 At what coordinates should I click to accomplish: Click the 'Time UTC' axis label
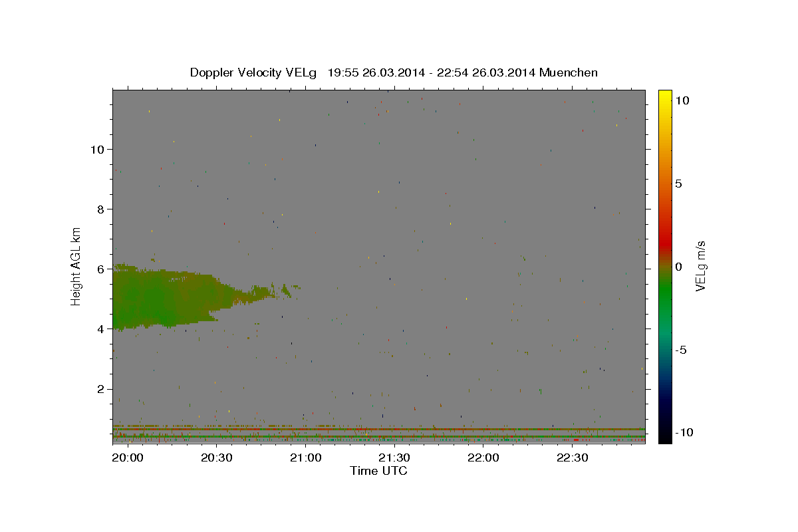click(378, 471)
